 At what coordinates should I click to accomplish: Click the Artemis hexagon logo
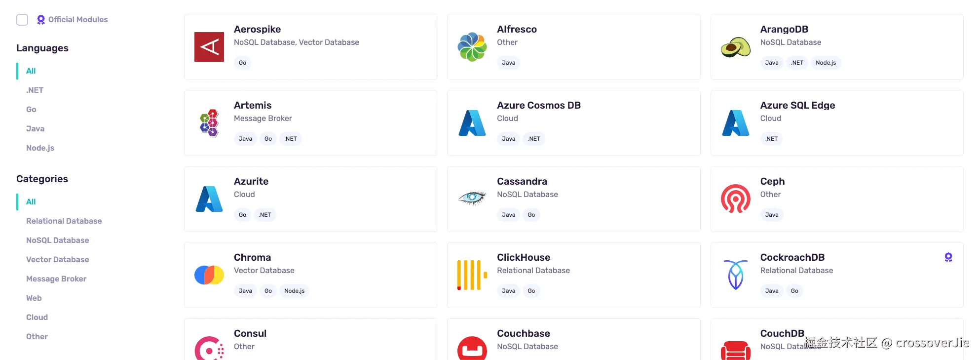click(x=209, y=123)
